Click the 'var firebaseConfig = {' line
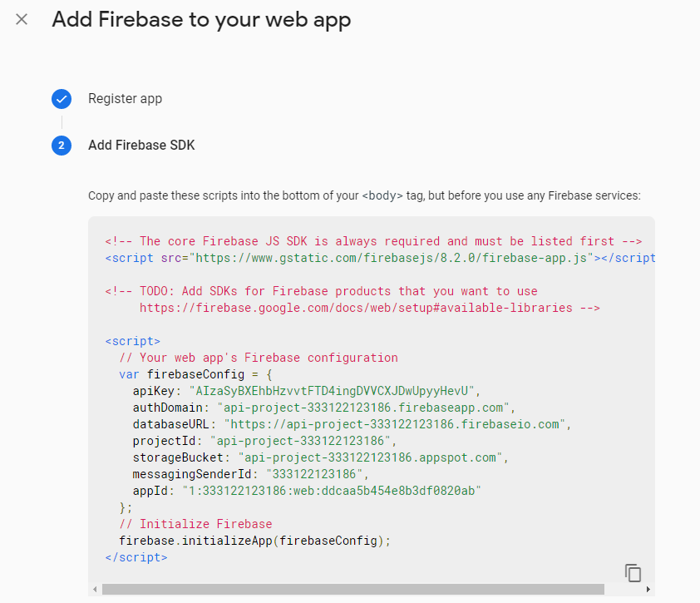The width and height of the screenshot is (700, 603). (x=195, y=375)
